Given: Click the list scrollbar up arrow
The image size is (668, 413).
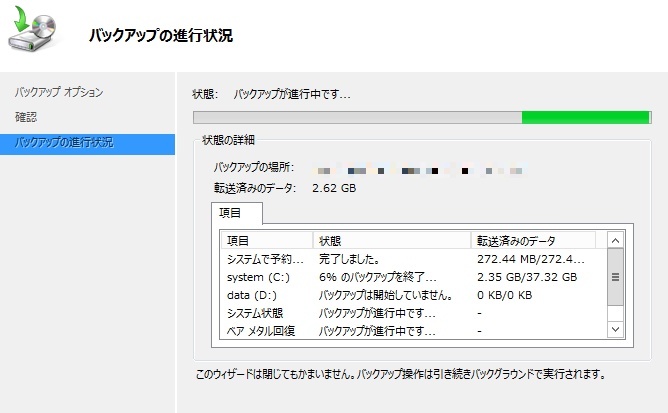Looking at the screenshot, I should pyautogui.click(x=616, y=241).
